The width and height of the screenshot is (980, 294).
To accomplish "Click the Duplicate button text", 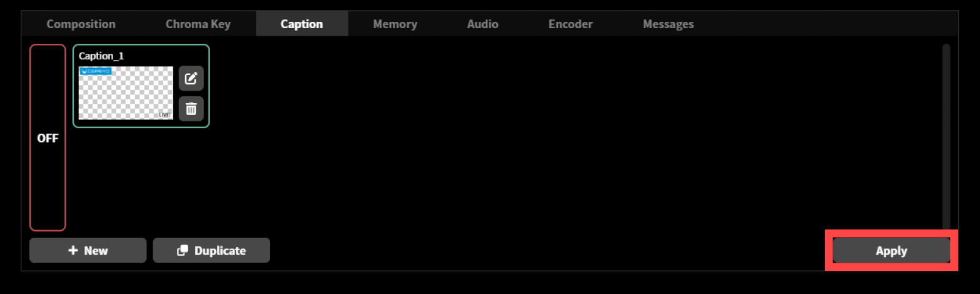I will [x=220, y=251].
